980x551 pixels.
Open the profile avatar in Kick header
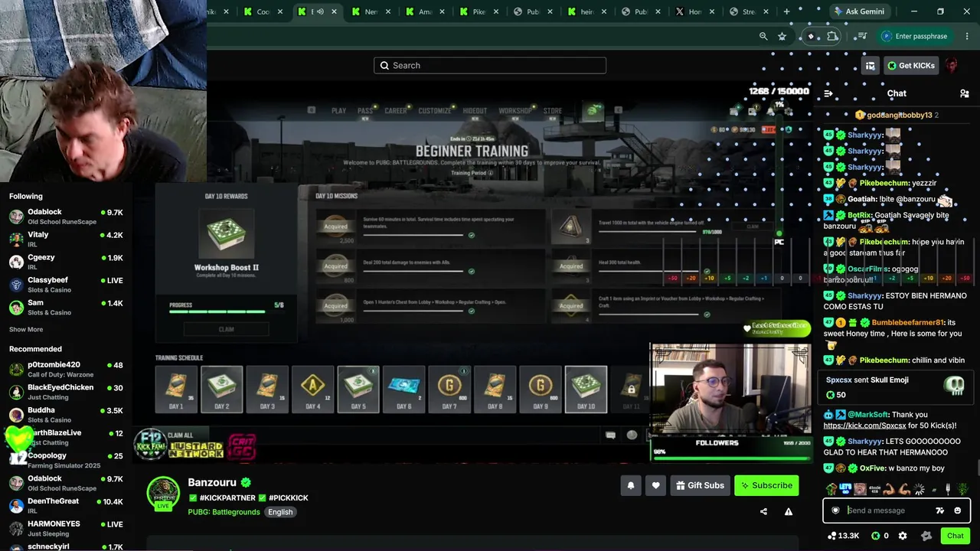point(951,66)
